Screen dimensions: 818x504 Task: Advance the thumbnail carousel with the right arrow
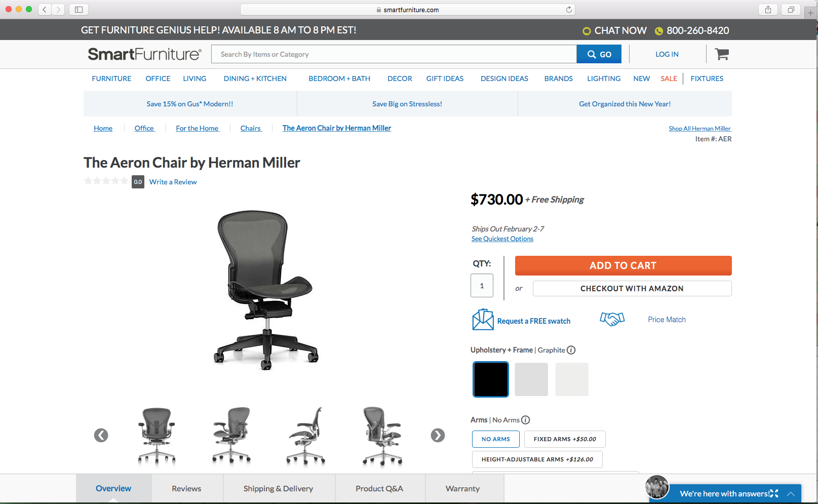[x=438, y=435]
